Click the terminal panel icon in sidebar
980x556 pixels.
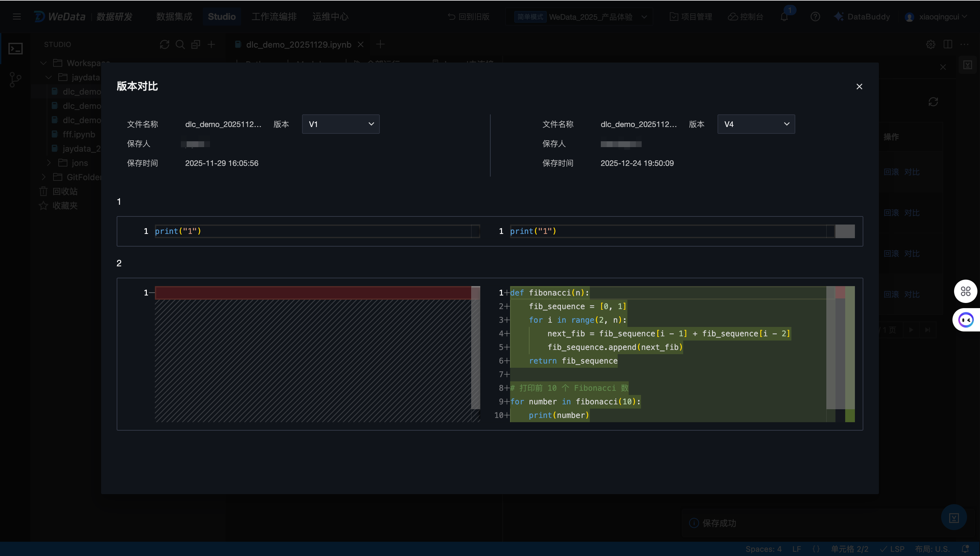[16, 49]
